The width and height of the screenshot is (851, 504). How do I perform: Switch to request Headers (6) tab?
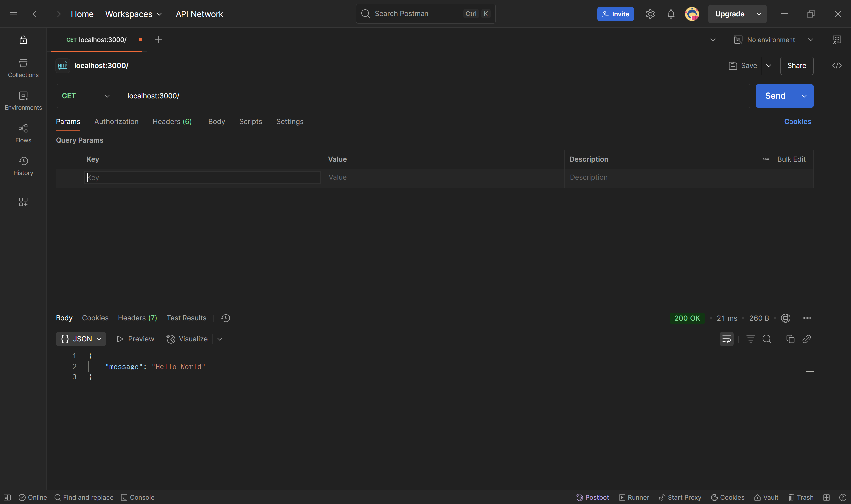[172, 122]
